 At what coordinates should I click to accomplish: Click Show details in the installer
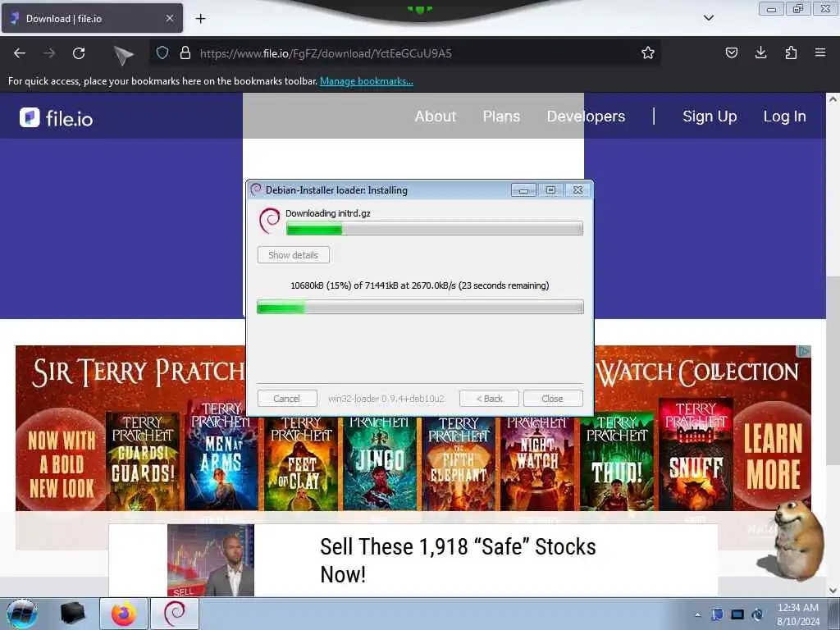[x=293, y=255]
